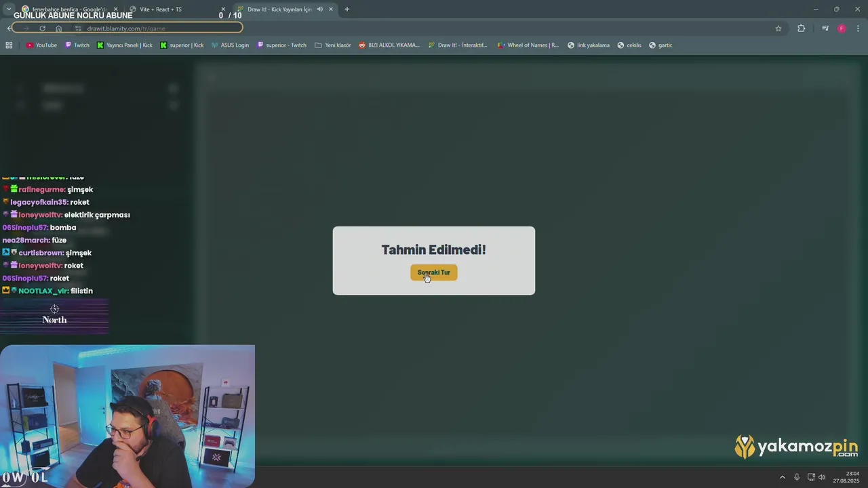Viewport: 868px width, 488px height.
Task: Open the BIZI ALKOL YIKAMA bookmark
Action: (389, 45)
